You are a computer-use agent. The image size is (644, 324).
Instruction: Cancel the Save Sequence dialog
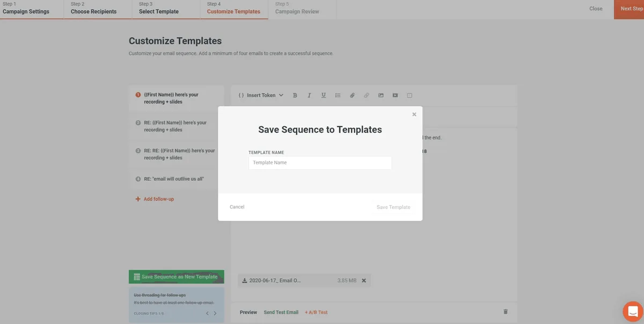(x=237, y=207)
